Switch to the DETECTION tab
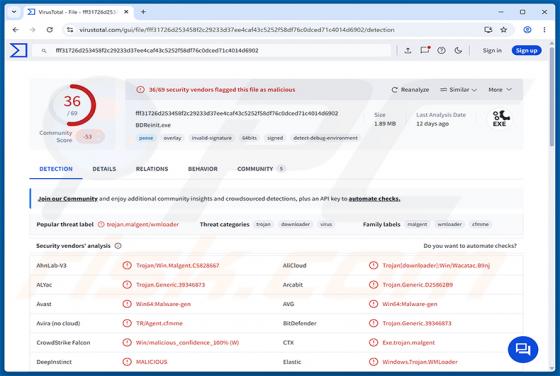This screenshot has height=376, width=560. click(x=56, y=169)
